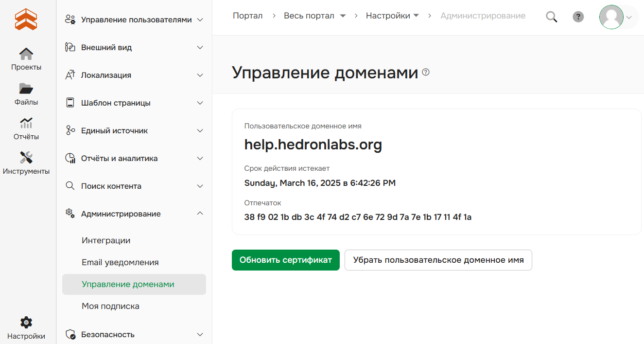
Task: Open Моя подписка from the sidebar
Action: pos(110,306)
